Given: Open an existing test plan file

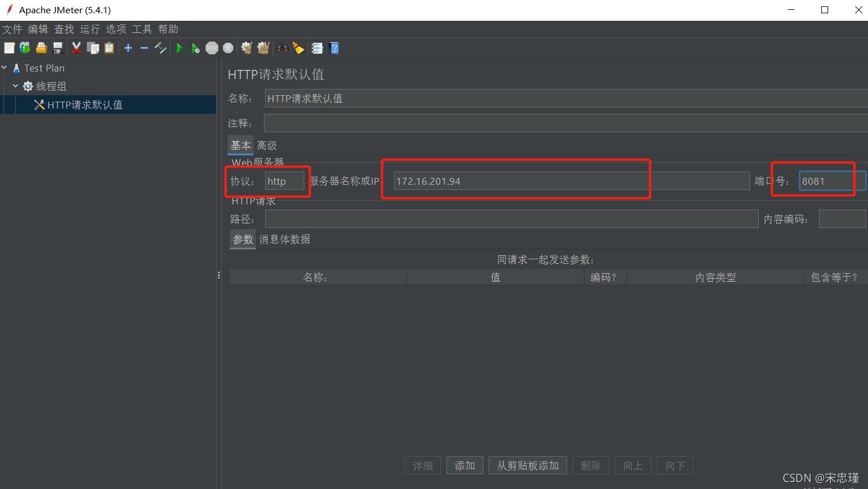Looking at the screenshot, I should (42, 48).
